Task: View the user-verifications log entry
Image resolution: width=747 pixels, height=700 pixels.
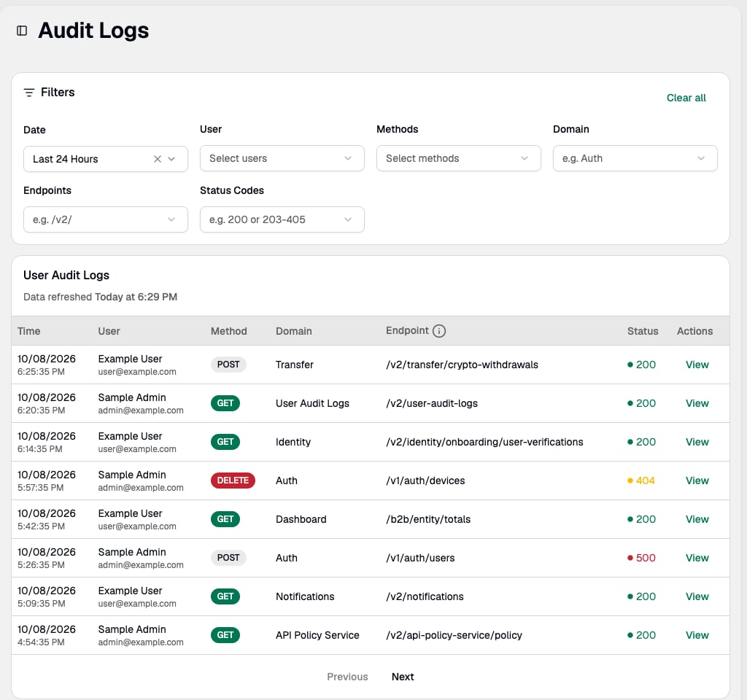Action: tap(697, 442)
